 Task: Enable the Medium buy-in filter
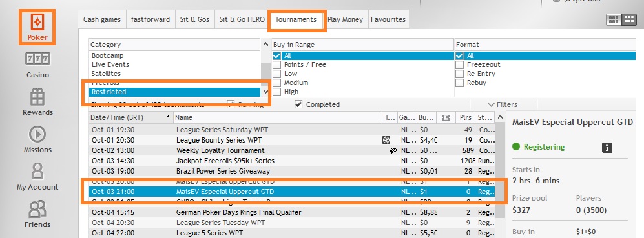click(277, 83)
